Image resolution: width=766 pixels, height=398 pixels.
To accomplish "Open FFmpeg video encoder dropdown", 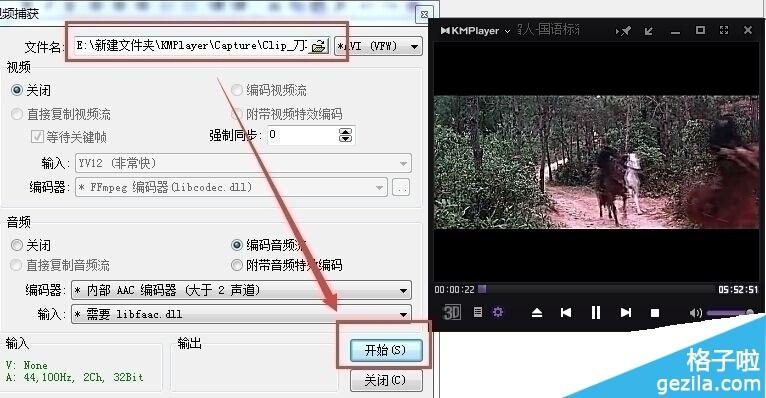I will (x=231, y=187).
